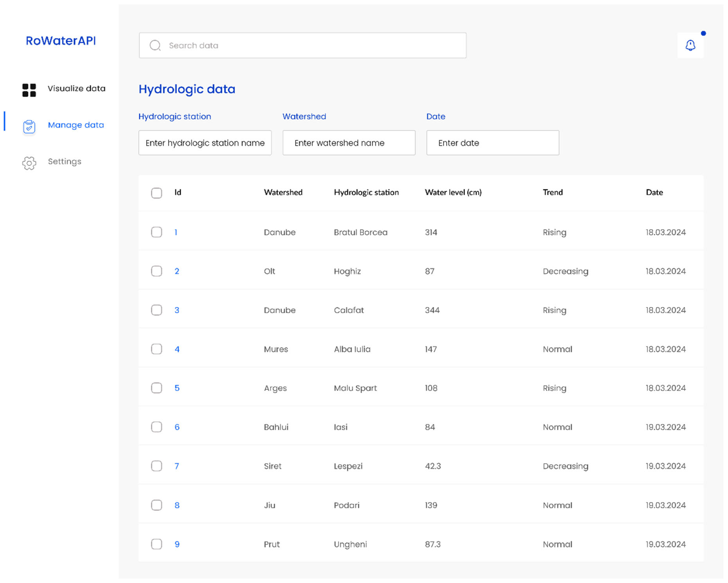
Task: Click the Hydrologic data page heading
Action: (187, 89)
